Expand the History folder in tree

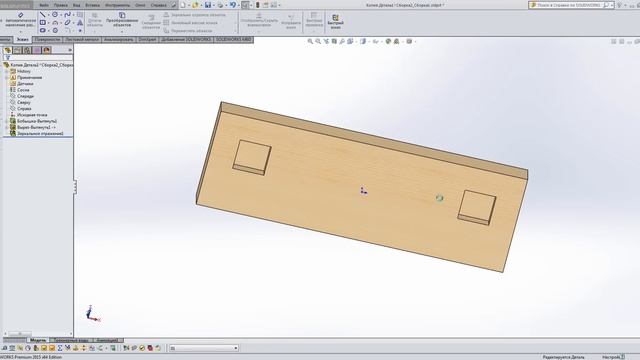pos(7,71)
